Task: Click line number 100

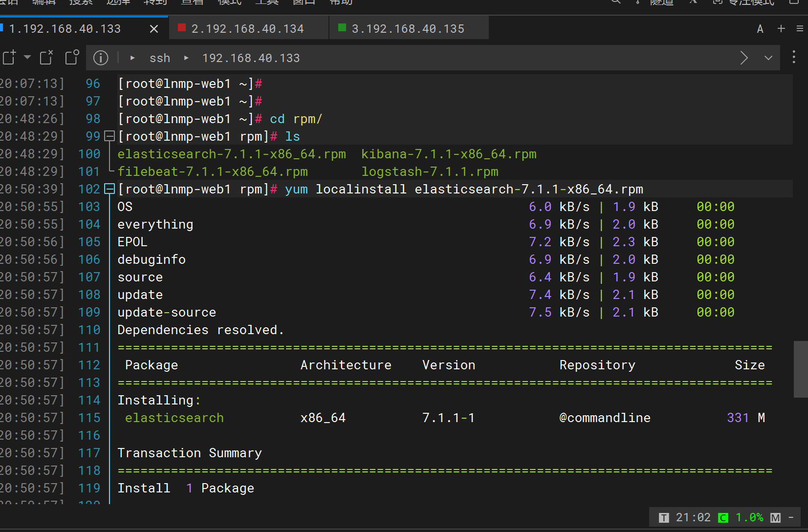Action: point(89,154)
